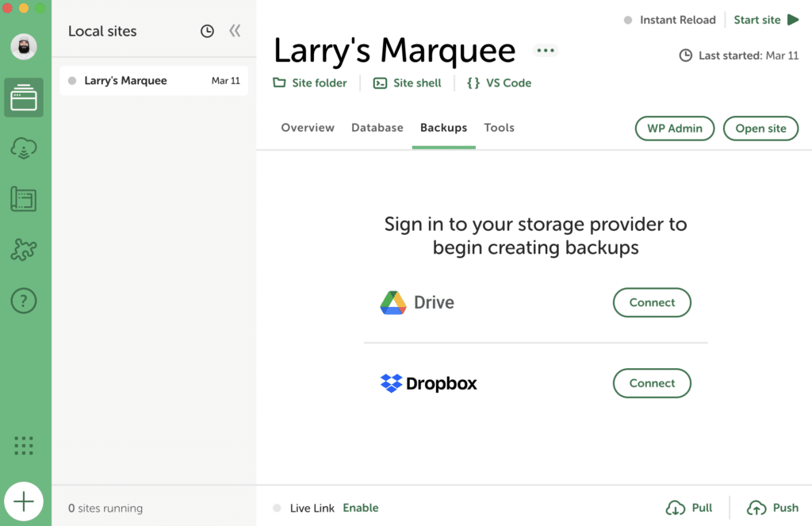Collapse the Local sites sidebar panel
The height and width of the screenshot is (526, 812).
coord(235,32)
